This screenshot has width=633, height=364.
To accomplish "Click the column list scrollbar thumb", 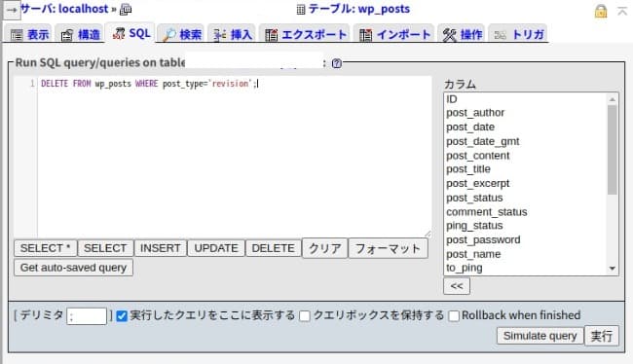I will pyautogui.click(x=613, y=150).
